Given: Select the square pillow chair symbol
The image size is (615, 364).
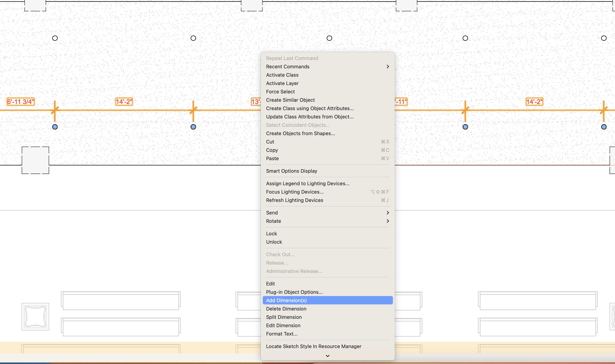Looking at the screenshot, I should pos(35,316).
